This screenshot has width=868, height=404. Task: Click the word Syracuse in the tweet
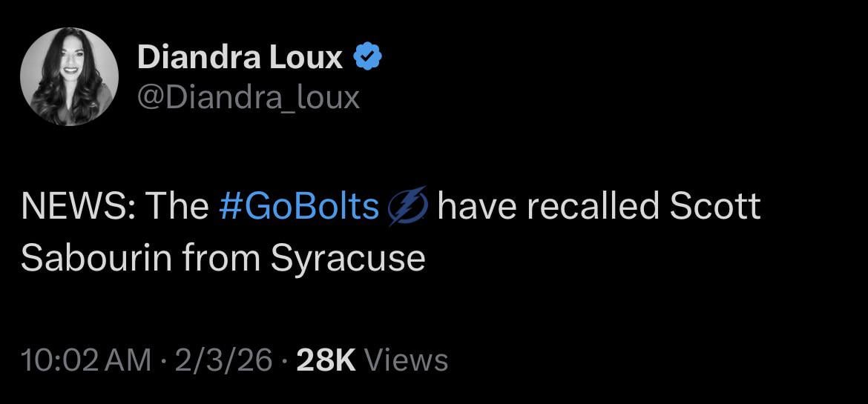348,257
